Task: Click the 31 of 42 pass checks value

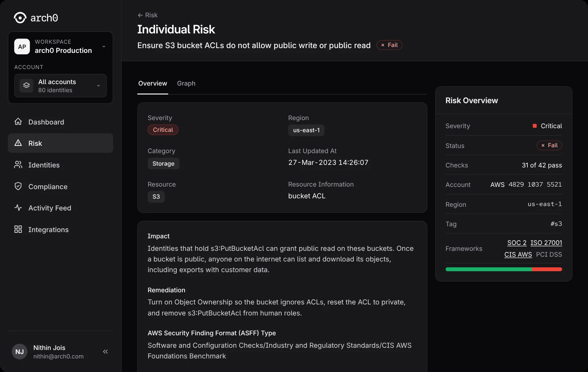Action: tap(542, 165)
